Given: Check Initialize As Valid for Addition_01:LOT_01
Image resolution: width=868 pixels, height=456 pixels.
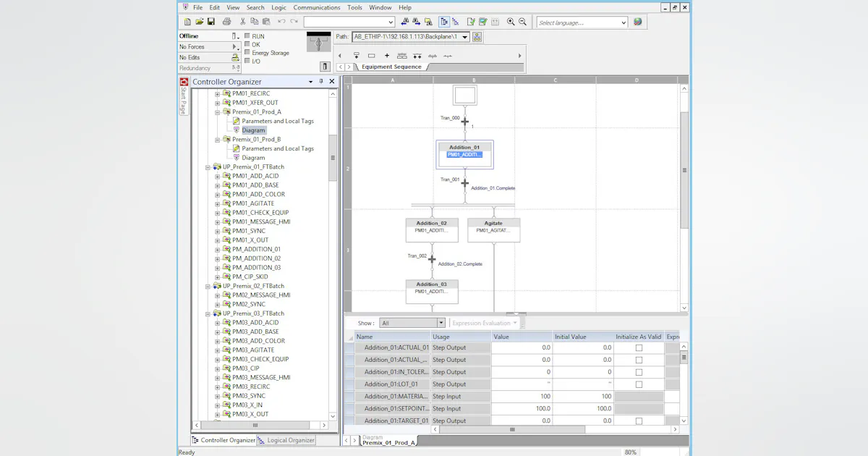Looking at the screenshot, I should click(x=639, y=384).
